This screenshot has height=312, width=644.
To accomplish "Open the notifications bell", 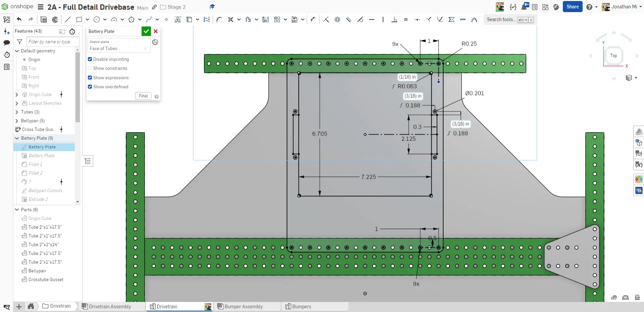I will [524, 7].
